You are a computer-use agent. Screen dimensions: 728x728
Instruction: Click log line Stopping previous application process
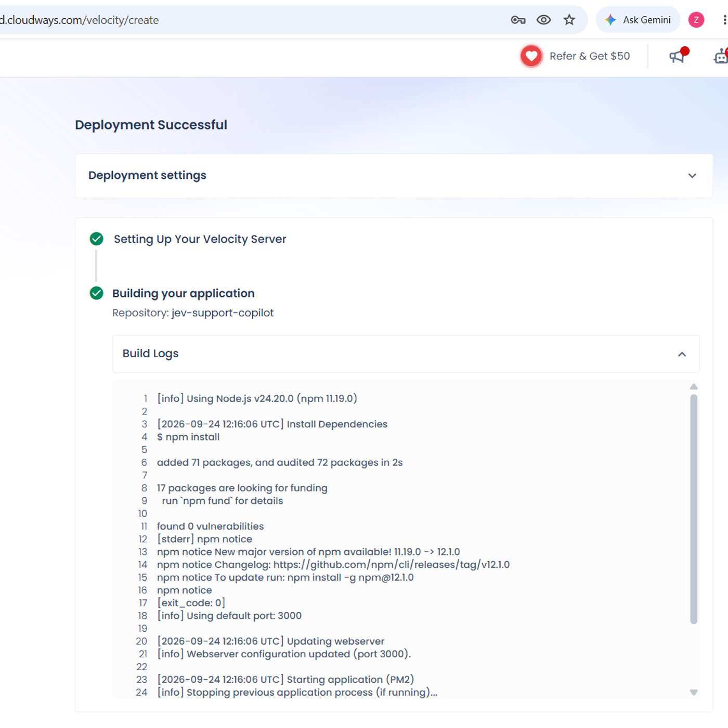[297, 693]
